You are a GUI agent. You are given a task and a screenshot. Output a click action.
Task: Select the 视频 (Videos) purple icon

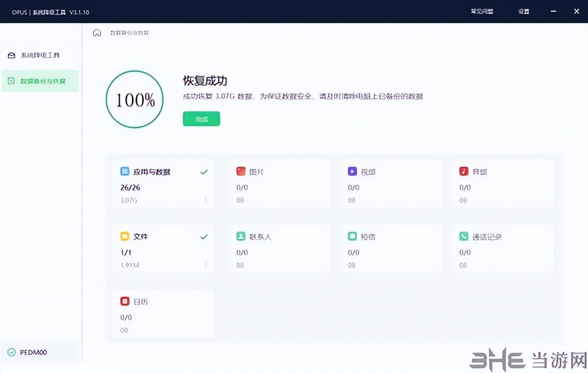tap(352, 171)
